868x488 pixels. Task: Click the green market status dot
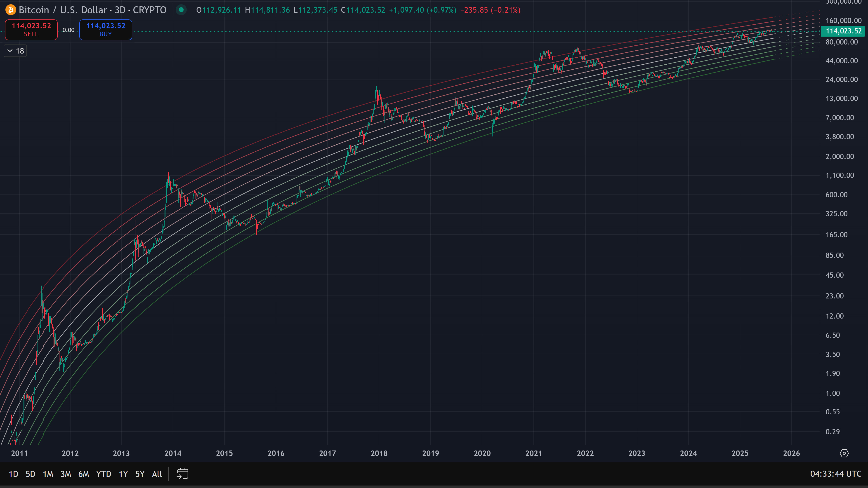pos(181,10)
